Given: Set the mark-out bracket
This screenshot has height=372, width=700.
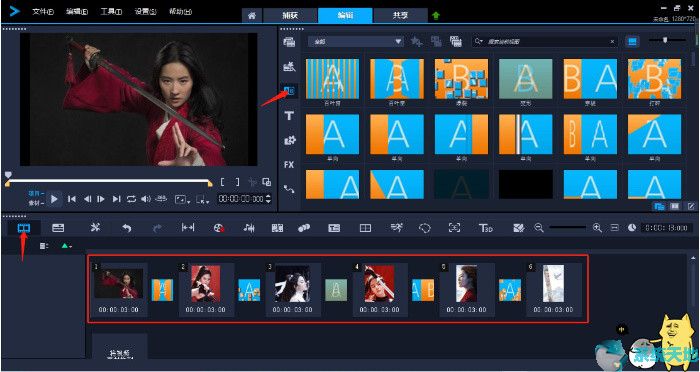Looking at the screenshot, I should coord(238,182).
